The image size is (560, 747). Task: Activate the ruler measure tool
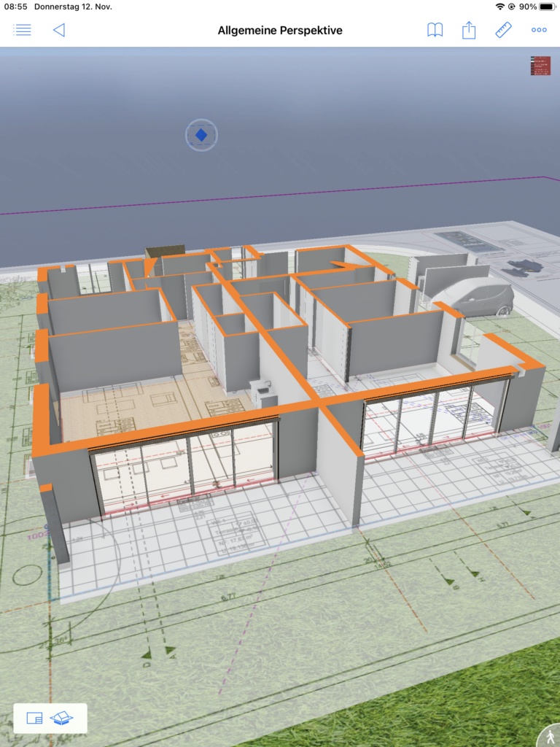click(503, 30)
